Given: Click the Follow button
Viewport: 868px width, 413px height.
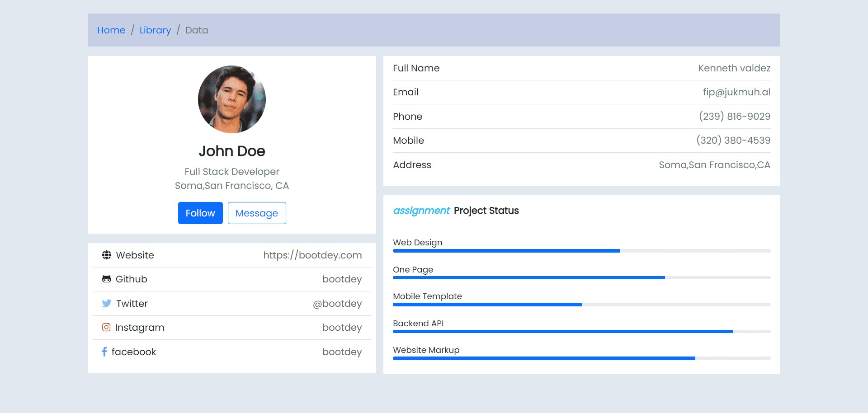Looking at the screenshot, I should (200, 213).
